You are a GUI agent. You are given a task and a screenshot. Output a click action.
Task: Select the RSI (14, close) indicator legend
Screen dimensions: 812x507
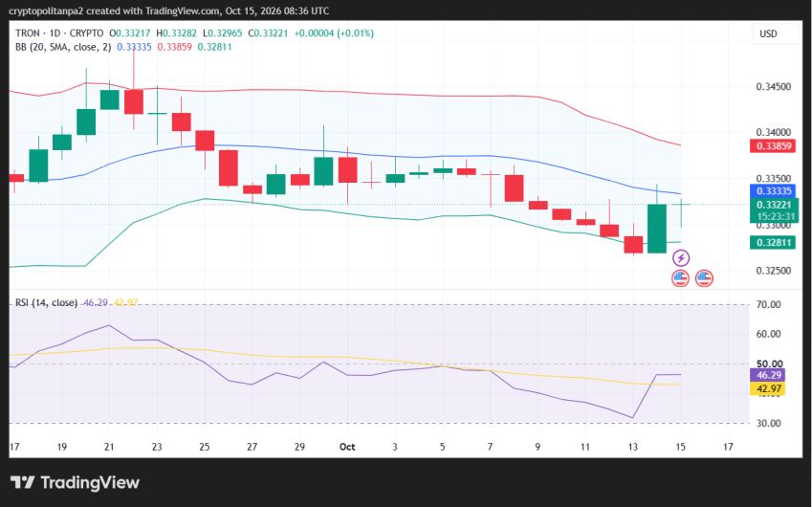click(46, 302)
